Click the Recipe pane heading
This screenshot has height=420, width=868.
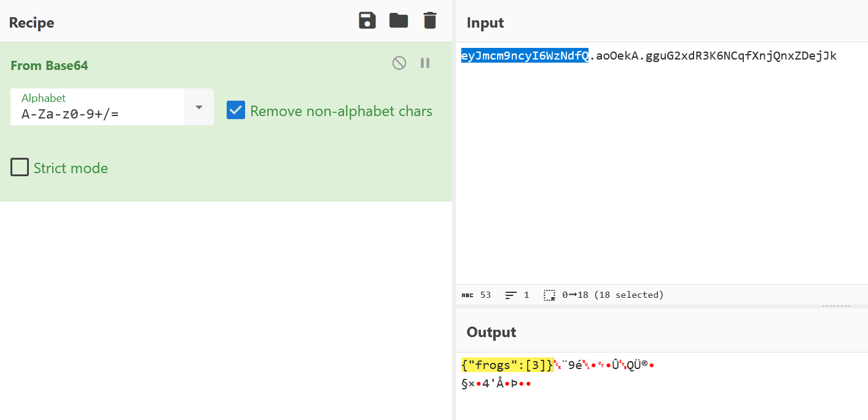tap(31, 23)
